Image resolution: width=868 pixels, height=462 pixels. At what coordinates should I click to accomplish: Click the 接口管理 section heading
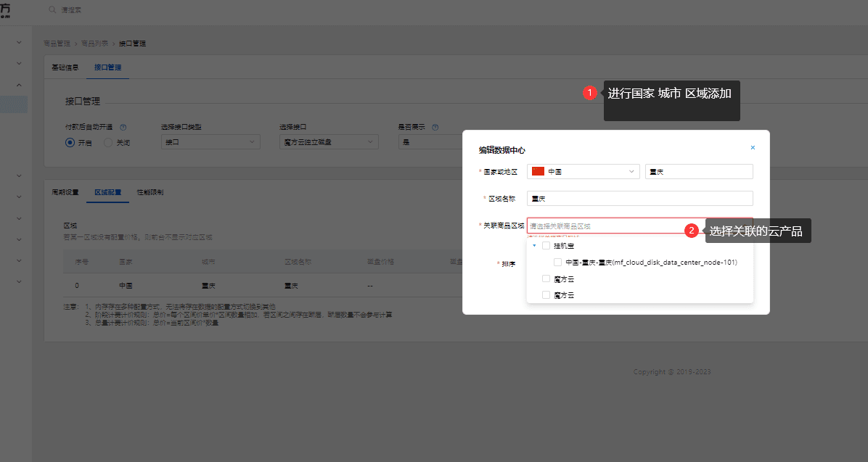(83, 102)
